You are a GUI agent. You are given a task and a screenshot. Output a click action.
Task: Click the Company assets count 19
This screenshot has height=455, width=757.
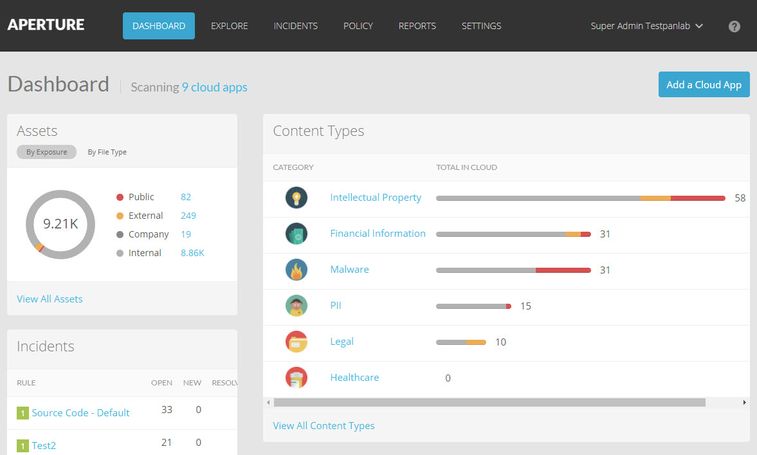[186, 234]
